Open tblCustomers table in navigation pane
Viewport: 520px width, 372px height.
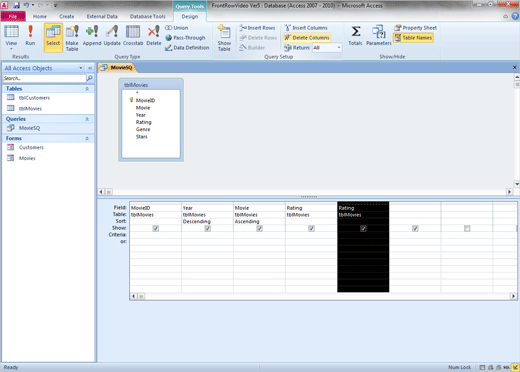(x=34, y=98)
